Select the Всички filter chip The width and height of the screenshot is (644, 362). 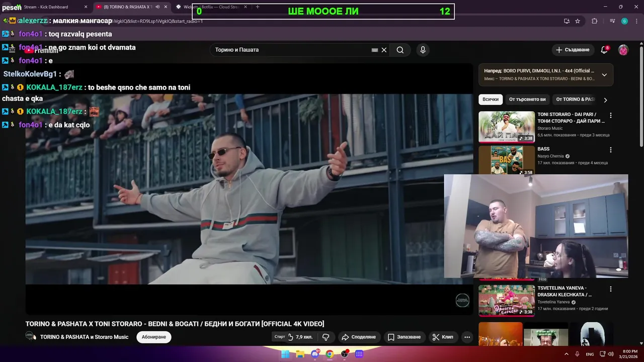pyautogui.click(x=491, y=100)
